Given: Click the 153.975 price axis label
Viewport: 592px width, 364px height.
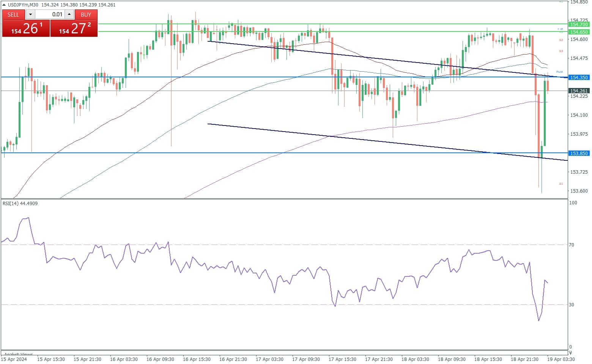Looking at the screenshot, I should (579, 134).
